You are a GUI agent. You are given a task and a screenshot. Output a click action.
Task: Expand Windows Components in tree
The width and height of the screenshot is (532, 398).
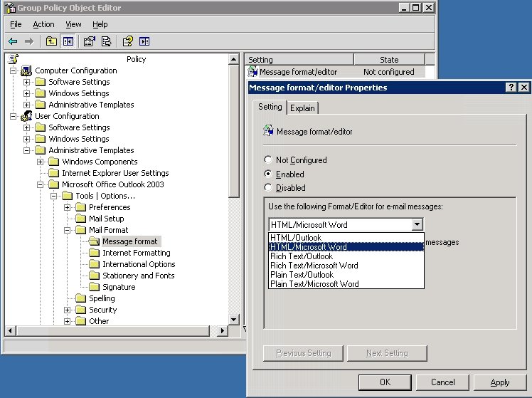(x=40, y=162)
